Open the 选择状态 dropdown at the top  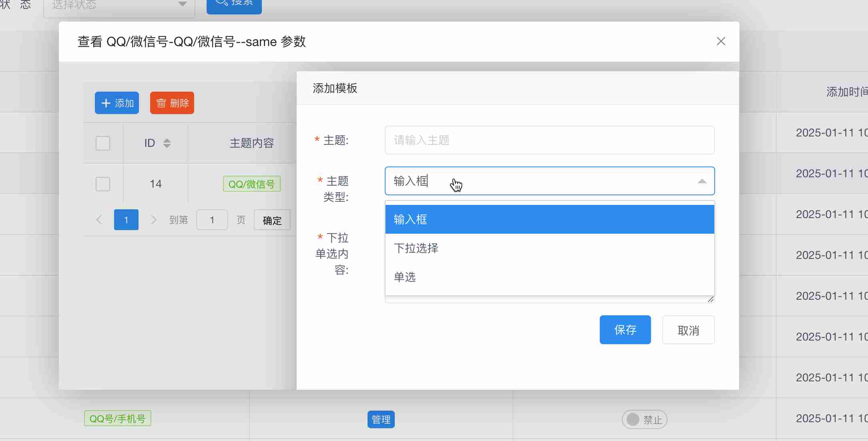pyautogui.click(x=119, y=5)
